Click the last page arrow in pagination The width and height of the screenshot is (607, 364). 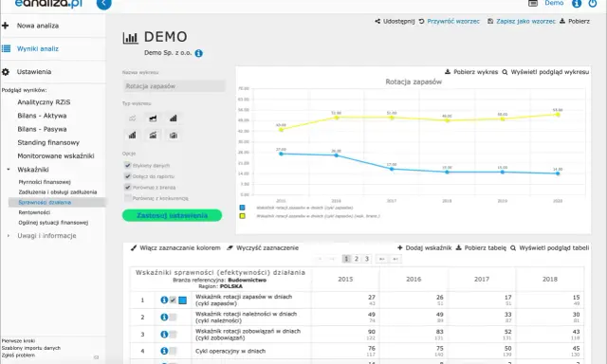pos(395,259)
